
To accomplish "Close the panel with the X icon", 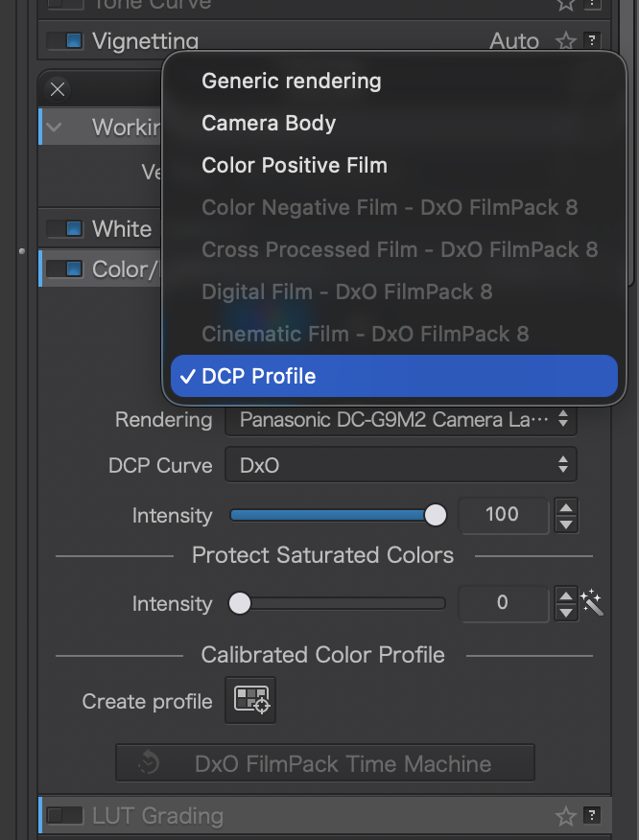I will coord(58,90).
